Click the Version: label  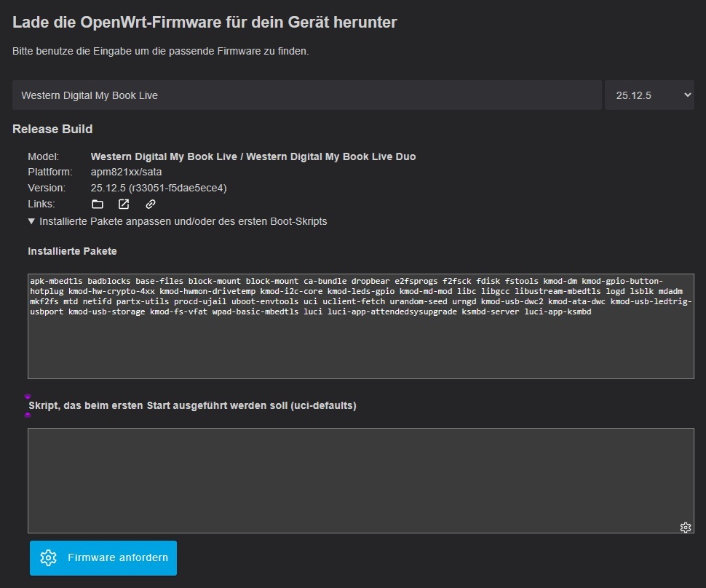[47, 188]
